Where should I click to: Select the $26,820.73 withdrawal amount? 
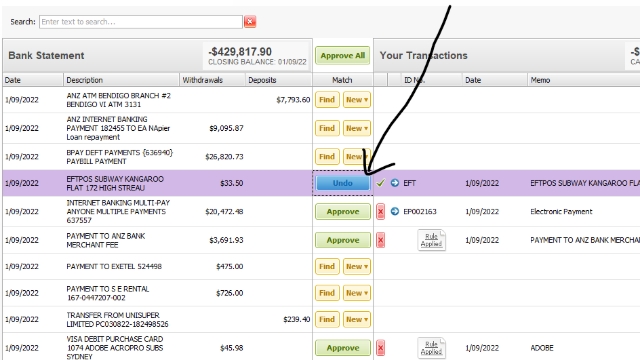pyautogui.click(x=224, y=156)
